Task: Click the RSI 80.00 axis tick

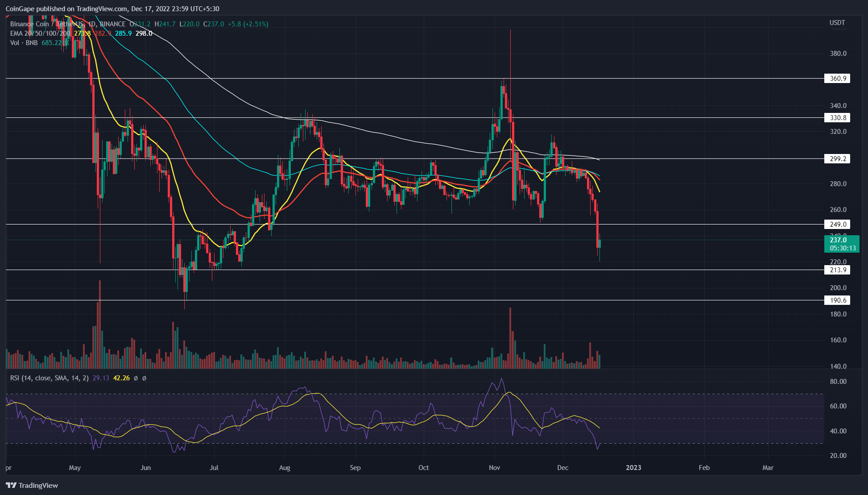Action: [838, 382]
